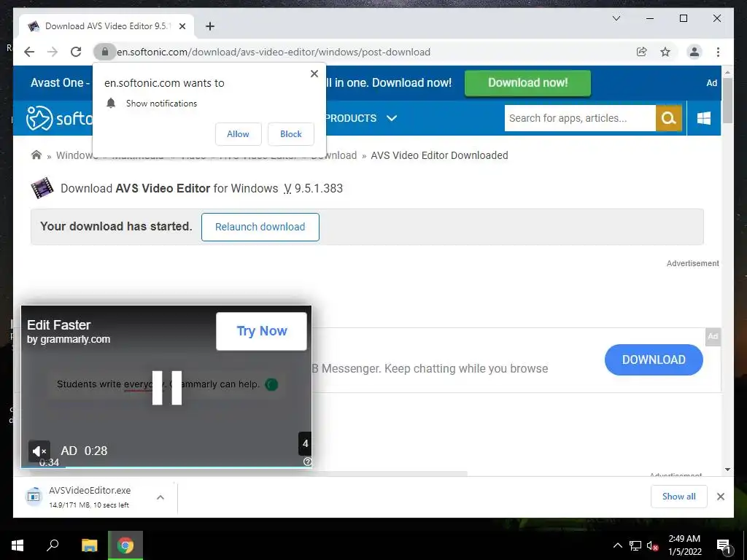This screenshot has height=560, width=747.
Task: Click the Softonic logo
Action: [x=59, y=118]
